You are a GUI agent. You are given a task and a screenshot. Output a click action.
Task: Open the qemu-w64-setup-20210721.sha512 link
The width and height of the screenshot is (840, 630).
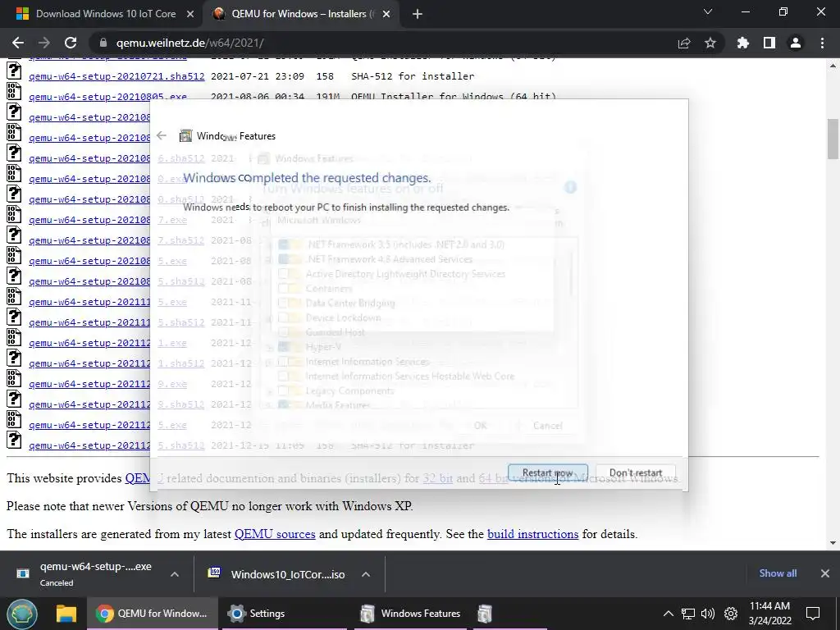click(116, 76)
